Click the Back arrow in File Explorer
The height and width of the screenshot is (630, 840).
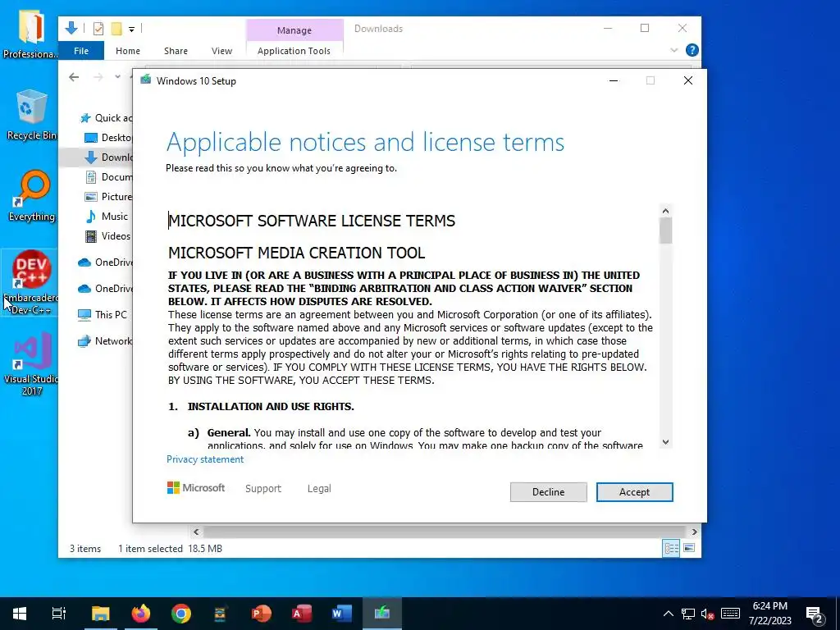point(74,77)
